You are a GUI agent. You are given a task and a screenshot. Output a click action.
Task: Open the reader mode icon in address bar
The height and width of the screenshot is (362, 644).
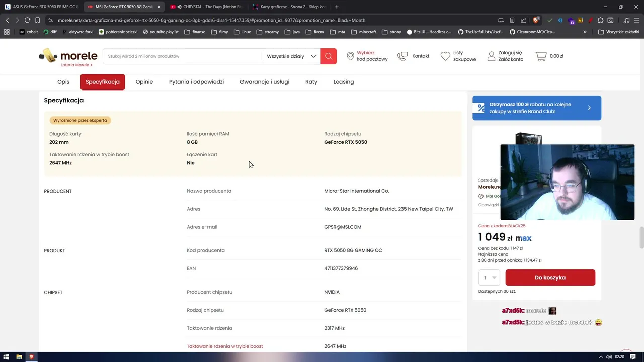pyautogui.click(x=512, y=20)
